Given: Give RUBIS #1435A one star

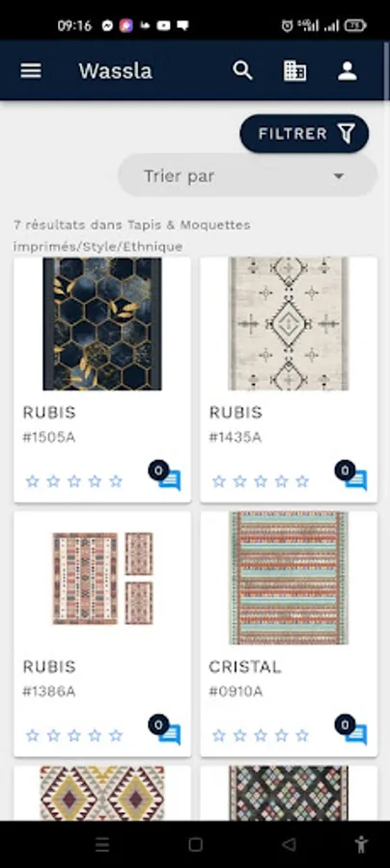Looking at the screenshot, I should [219, 481].
